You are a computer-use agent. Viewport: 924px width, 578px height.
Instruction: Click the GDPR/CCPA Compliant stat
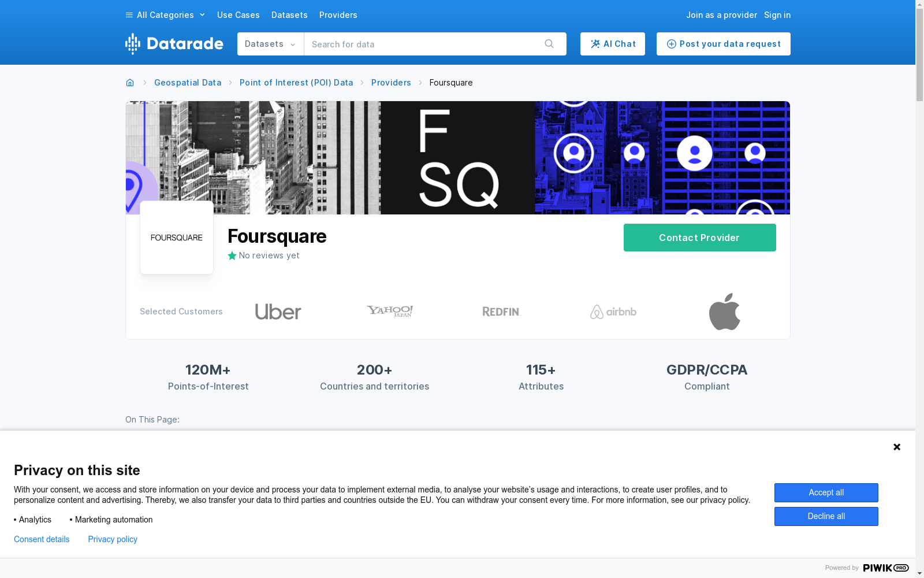point(707,377)
